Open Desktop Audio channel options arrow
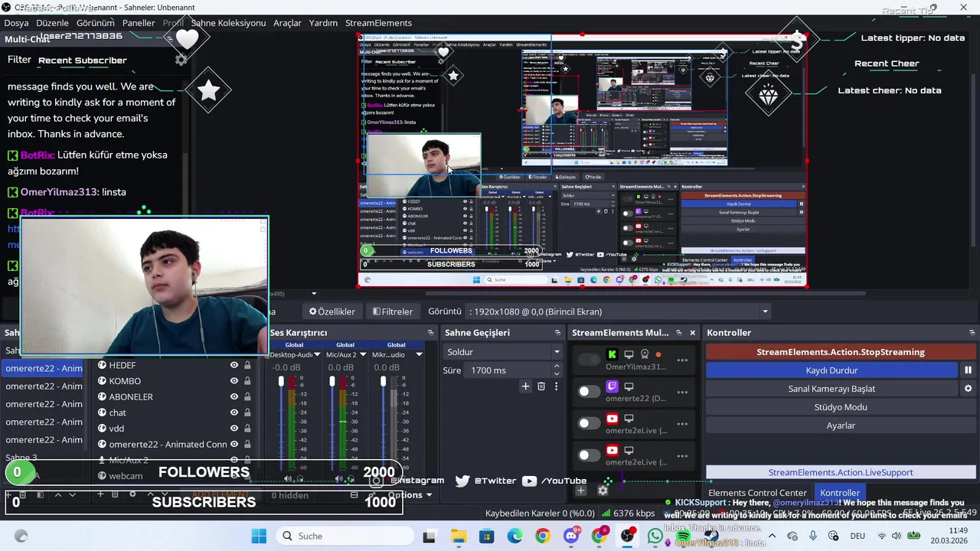The height and width of the screenshot is (551, 980). pyautogui.click(x=317, y=355)
